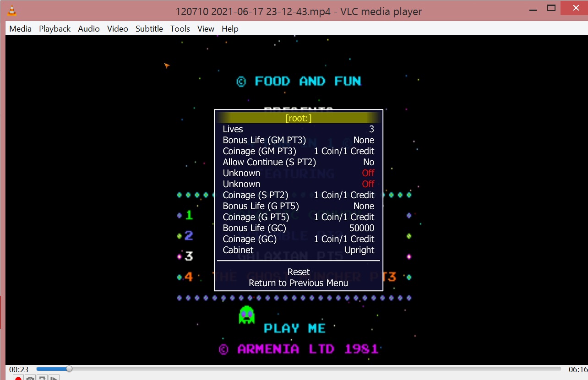Open the Audio menu
588x380 pixels.
(88, 28)
